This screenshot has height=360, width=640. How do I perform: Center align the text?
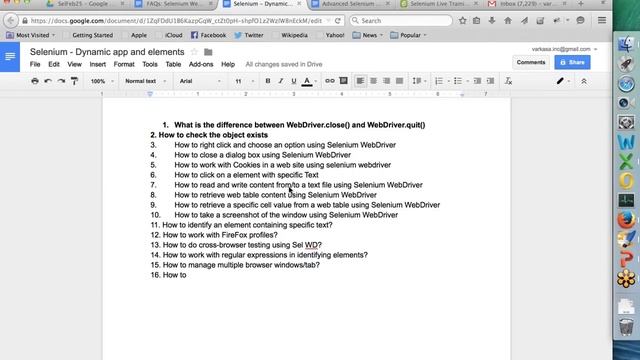[x=373, y=81]
